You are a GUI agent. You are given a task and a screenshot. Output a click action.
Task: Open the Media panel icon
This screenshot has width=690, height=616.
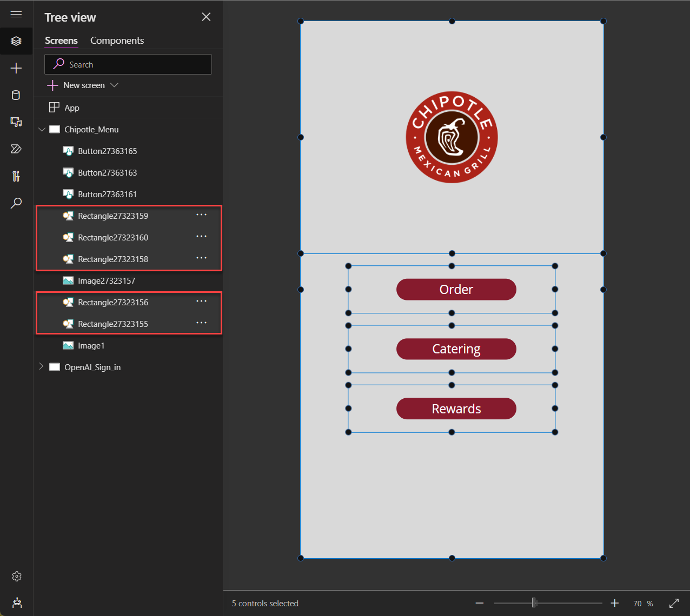(16, 122)
